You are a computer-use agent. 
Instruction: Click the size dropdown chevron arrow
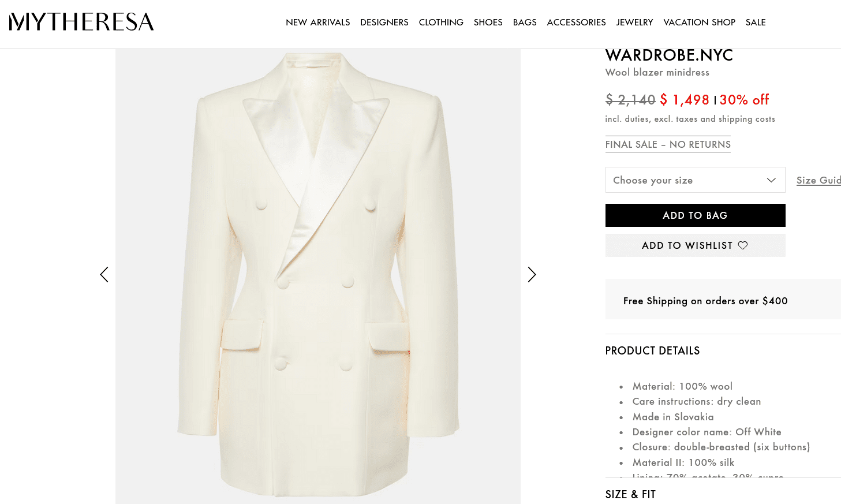(771, 180)
